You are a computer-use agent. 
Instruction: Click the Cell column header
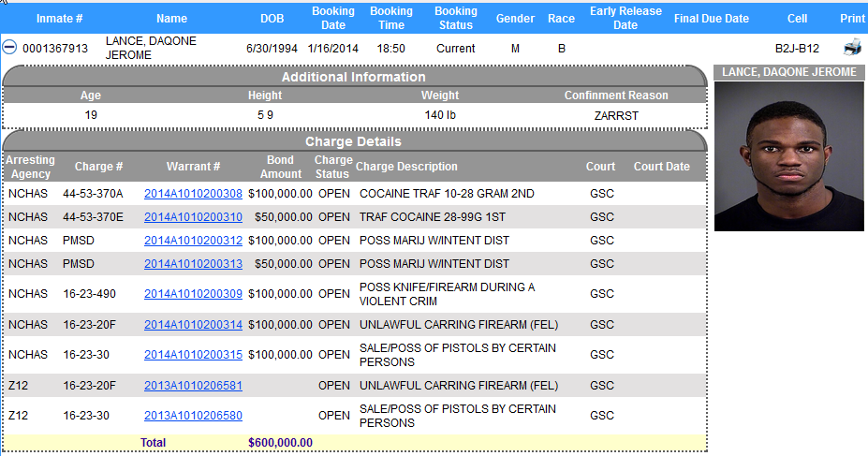pos(797,19)
